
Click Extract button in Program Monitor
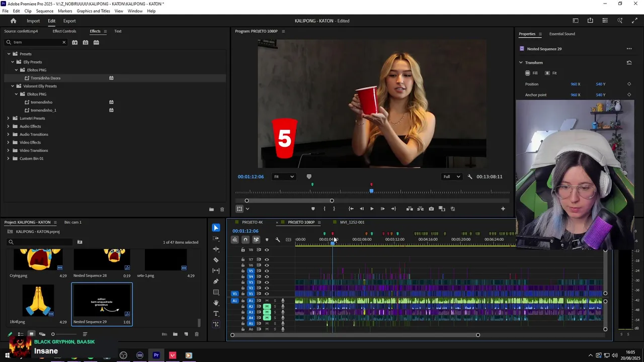(420, 209)
